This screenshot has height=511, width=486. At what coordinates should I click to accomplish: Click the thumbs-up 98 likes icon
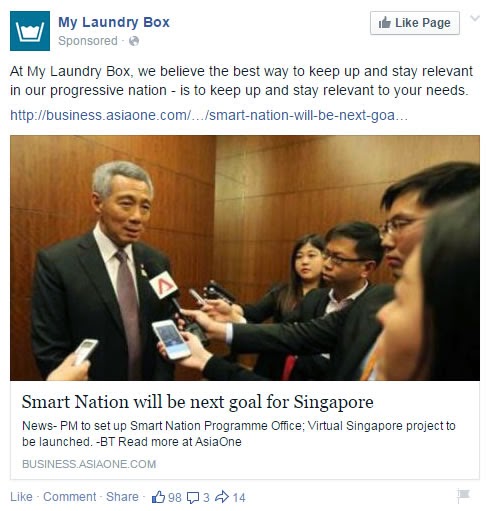158,497
